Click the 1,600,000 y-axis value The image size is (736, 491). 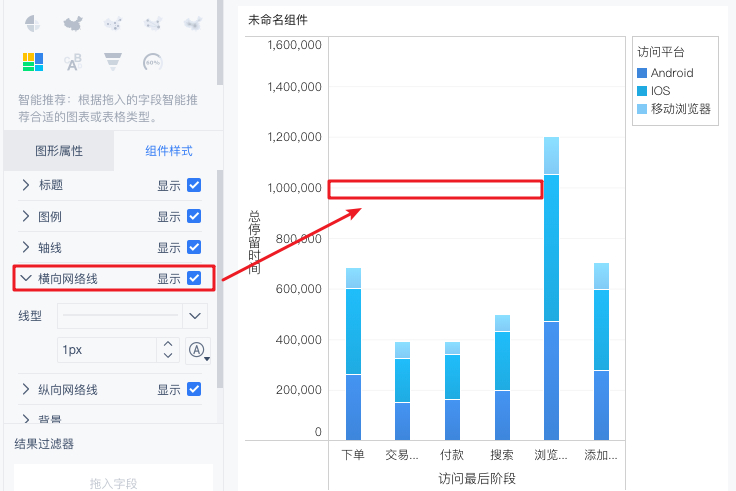click(294, 45)
